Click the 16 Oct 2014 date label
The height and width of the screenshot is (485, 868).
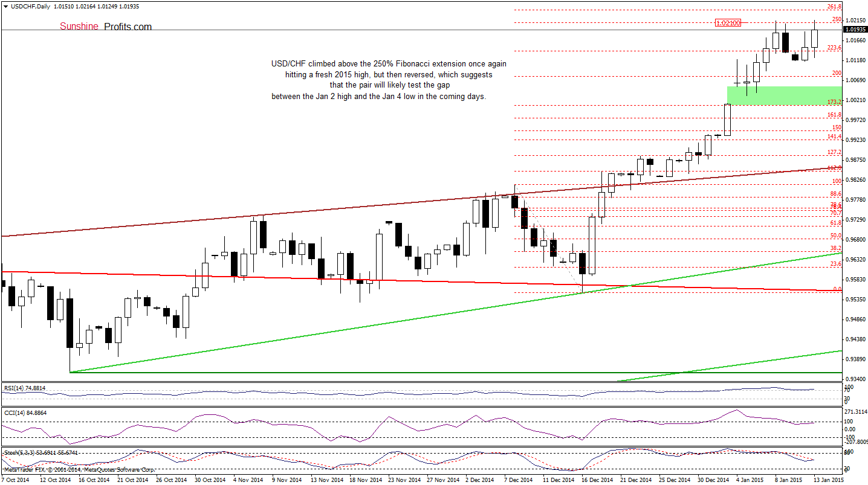point(94,480)
